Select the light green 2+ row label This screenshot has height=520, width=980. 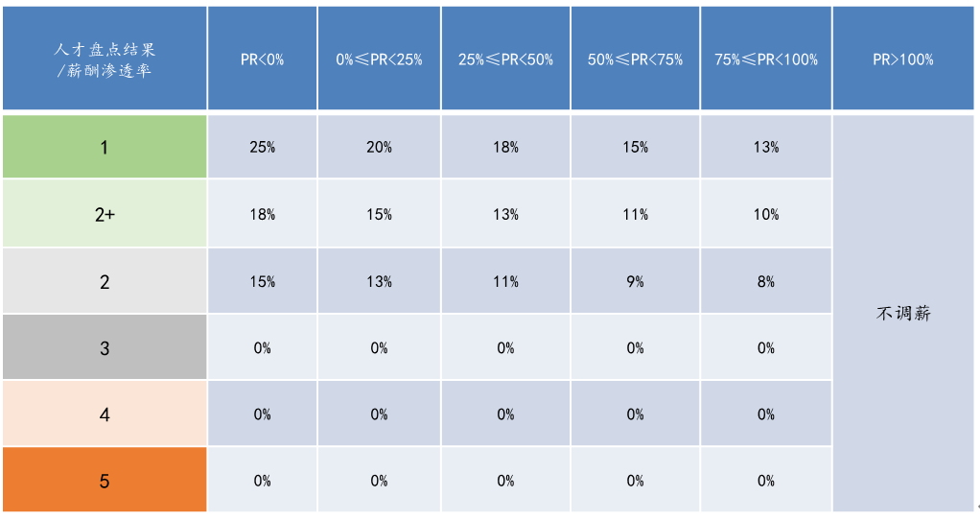105,214
